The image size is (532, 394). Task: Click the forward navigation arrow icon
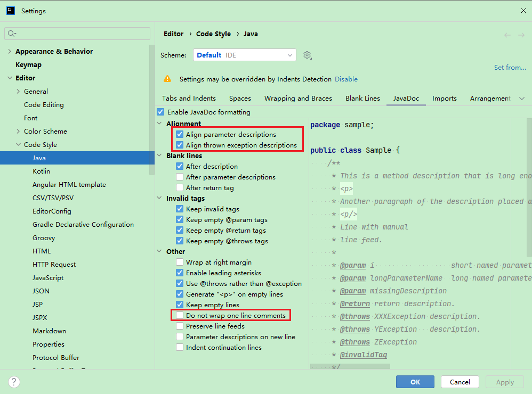(x=521, y=35)
